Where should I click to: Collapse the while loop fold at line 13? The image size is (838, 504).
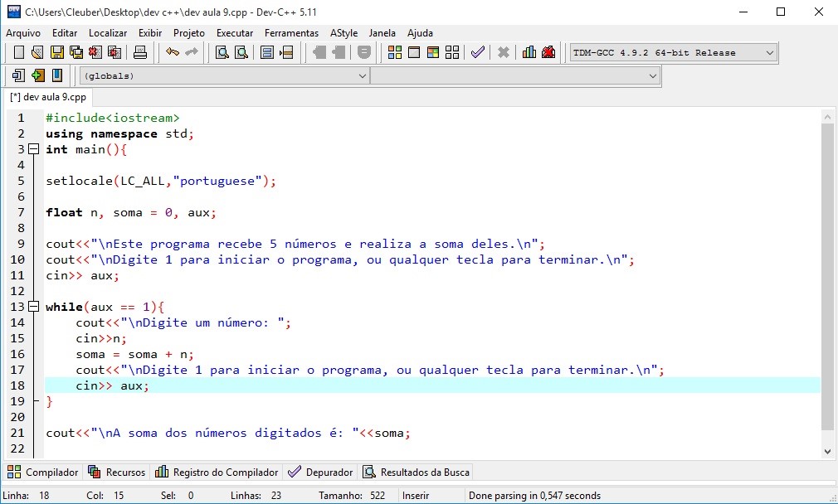pyautogui.click(x=34, y=307)
